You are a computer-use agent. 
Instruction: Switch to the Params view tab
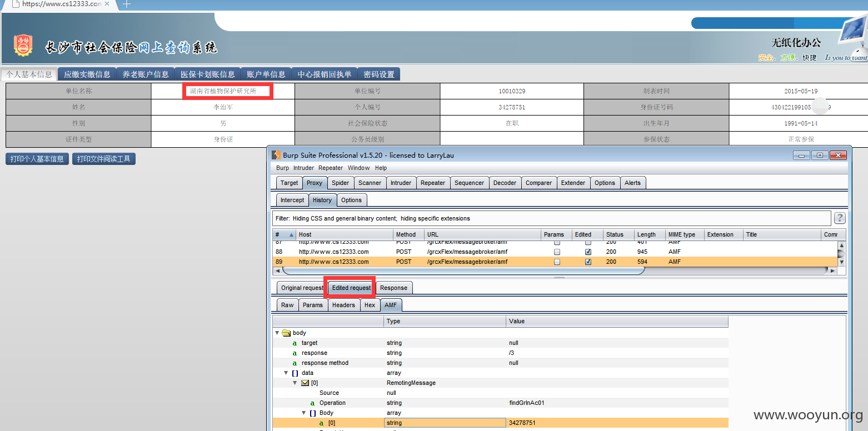pos(313,305)
